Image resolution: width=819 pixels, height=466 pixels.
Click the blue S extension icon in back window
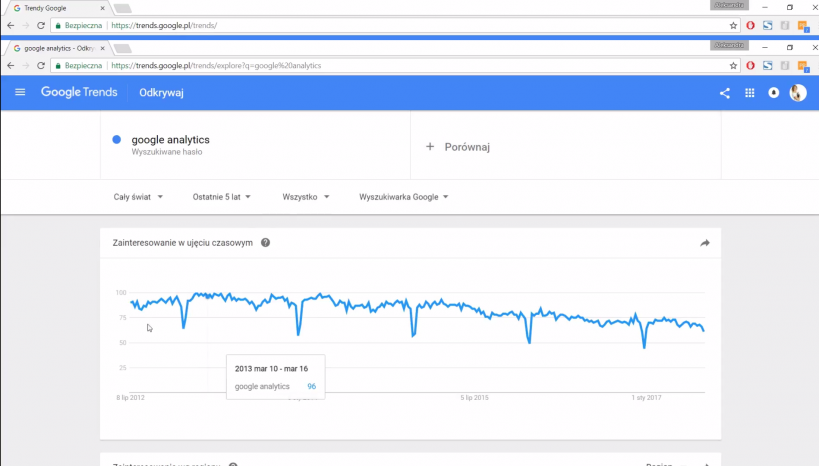click(767, 25)
